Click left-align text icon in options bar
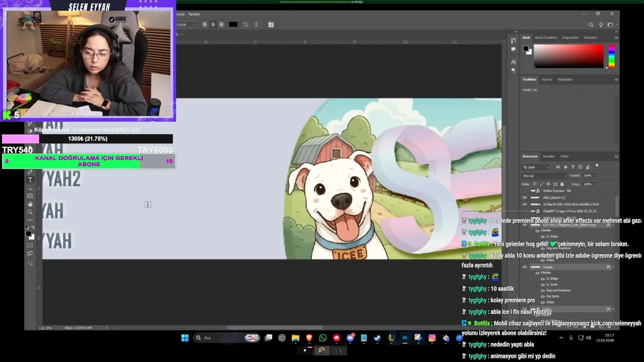 click(205, 25)
